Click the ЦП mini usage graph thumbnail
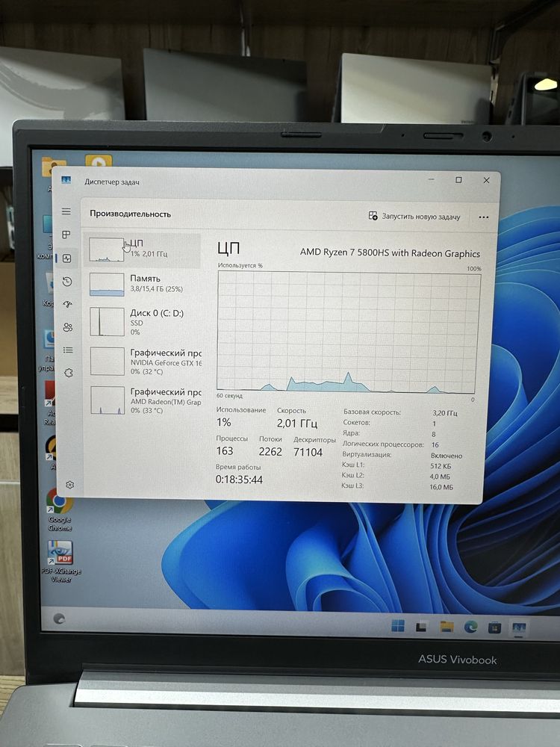 (107, 249)
